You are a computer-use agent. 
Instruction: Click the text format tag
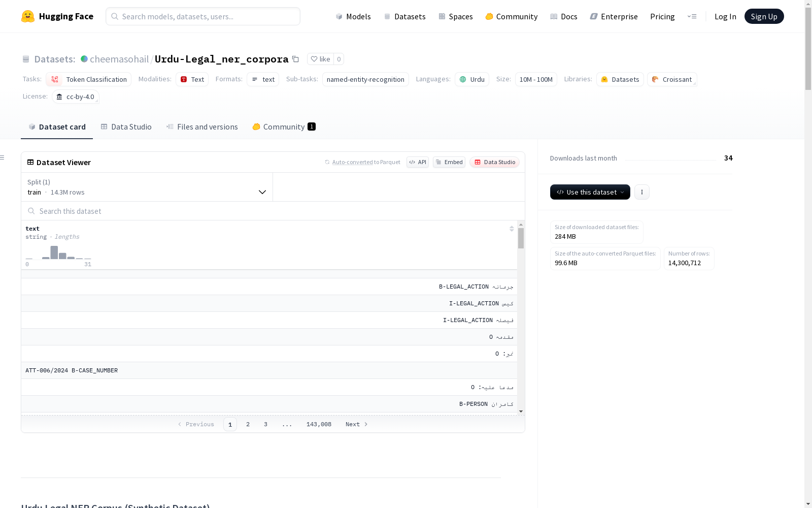[x=263, y=79]
